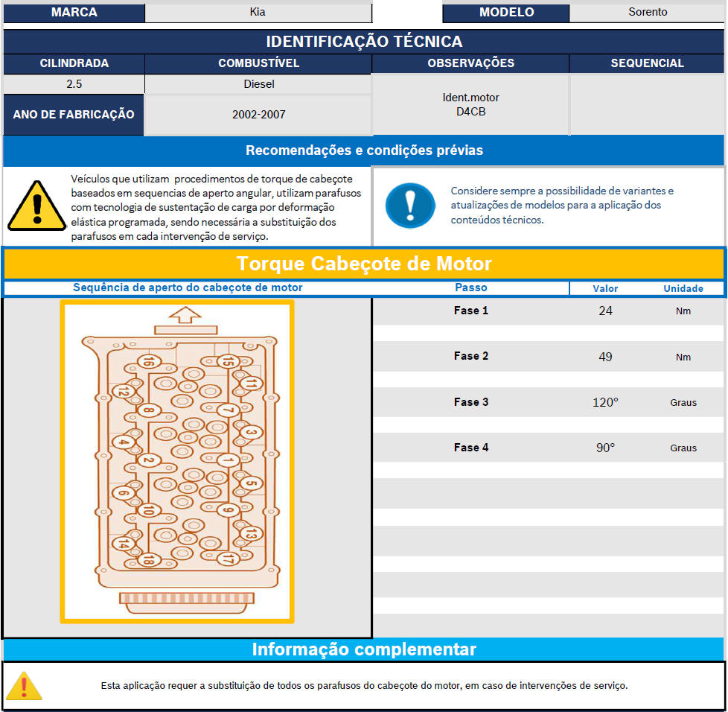Click the blue exclamation circle icon
The width and height of the screenshot is (728, 712).
pyautogui.click(x=410, y=206)
